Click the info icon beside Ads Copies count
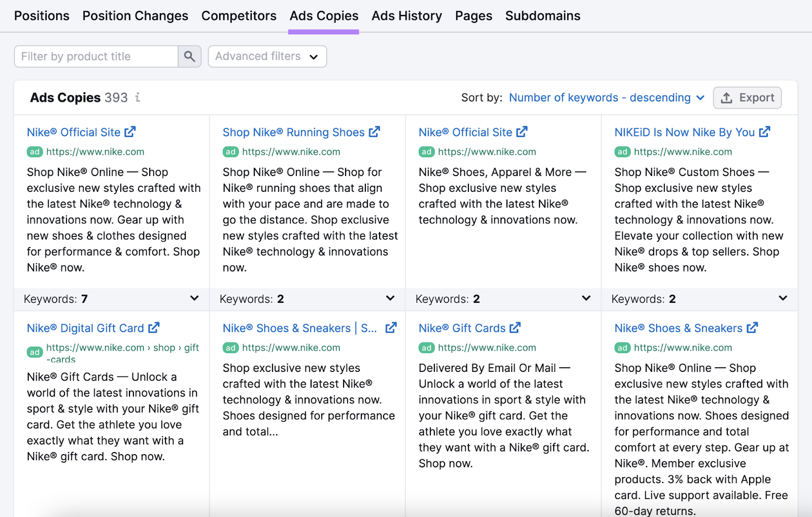 pos(138,97)
